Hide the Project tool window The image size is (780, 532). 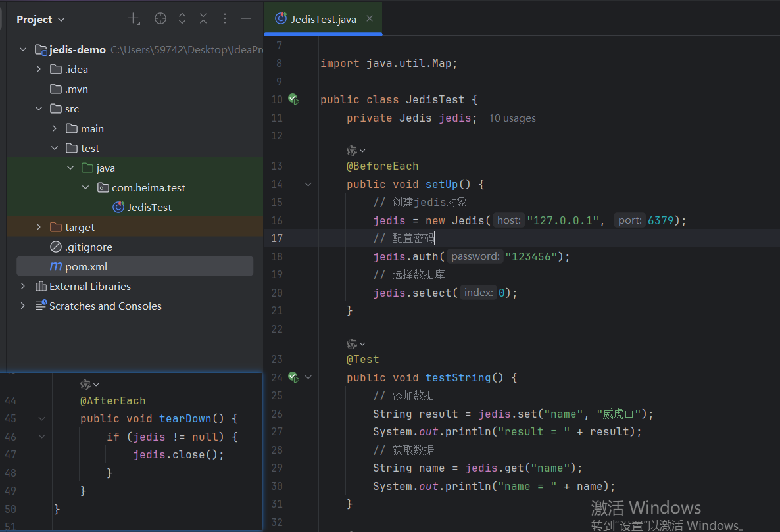(246, 19)
